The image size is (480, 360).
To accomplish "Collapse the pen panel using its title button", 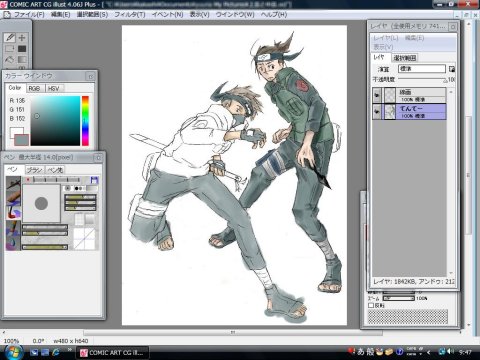I will 99,157.
